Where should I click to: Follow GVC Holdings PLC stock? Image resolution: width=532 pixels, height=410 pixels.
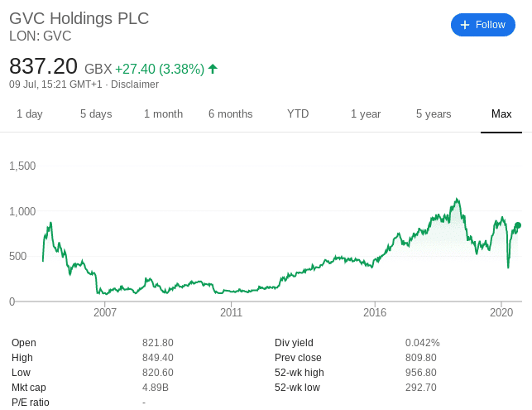(x=483, y=25)
